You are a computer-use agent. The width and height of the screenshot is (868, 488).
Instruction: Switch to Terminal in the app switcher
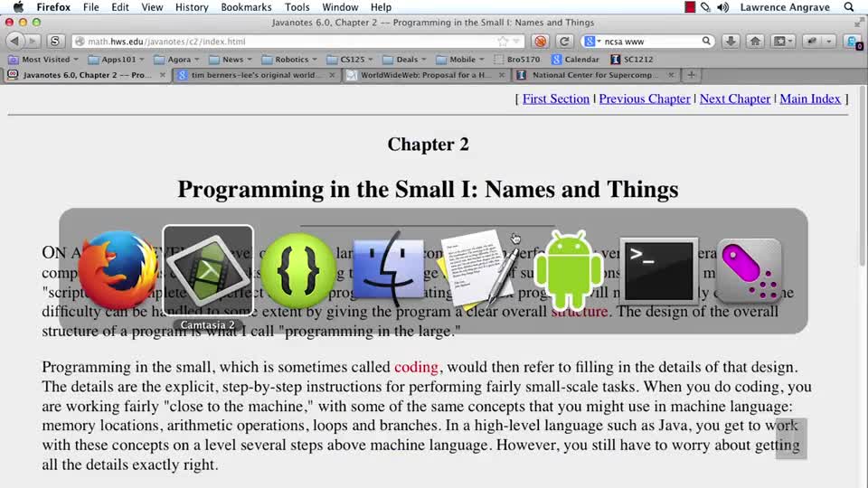click(x=659, y=270)
